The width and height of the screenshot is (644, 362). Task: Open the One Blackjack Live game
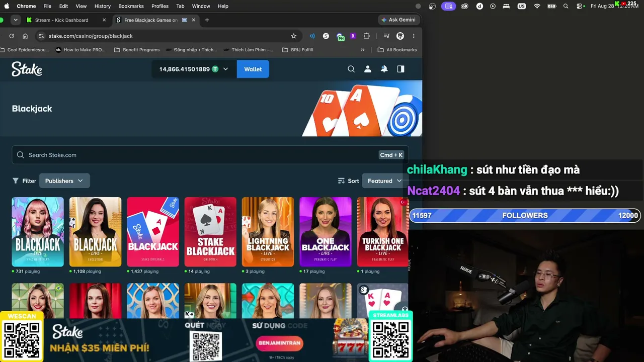pos(326,232)
